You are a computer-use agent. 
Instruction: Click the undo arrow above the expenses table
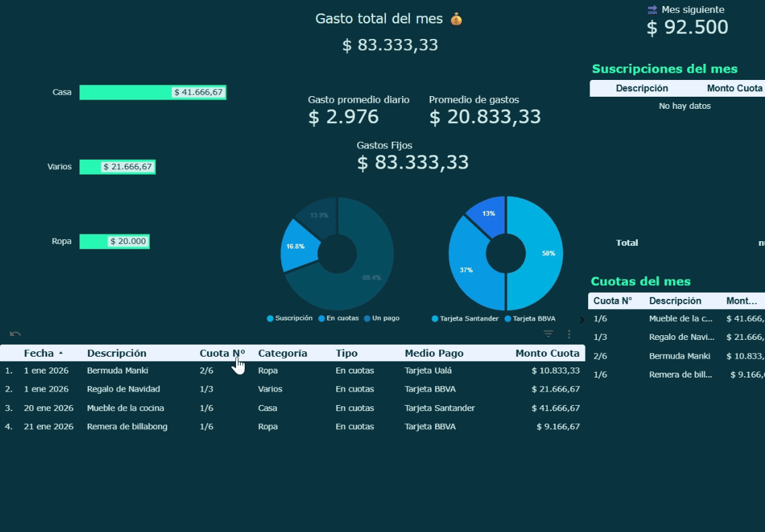click(15, 334)
